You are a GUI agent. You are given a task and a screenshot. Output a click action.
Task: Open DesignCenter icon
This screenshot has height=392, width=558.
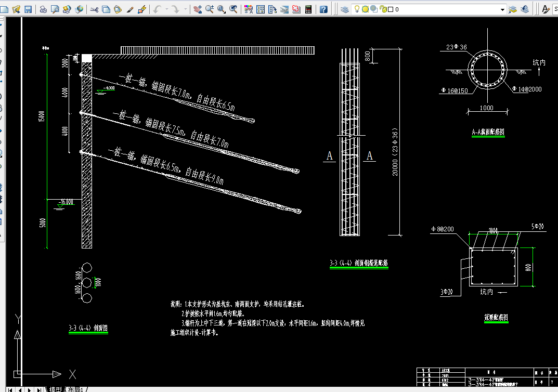pyautogui.click(x=261, y=9)
